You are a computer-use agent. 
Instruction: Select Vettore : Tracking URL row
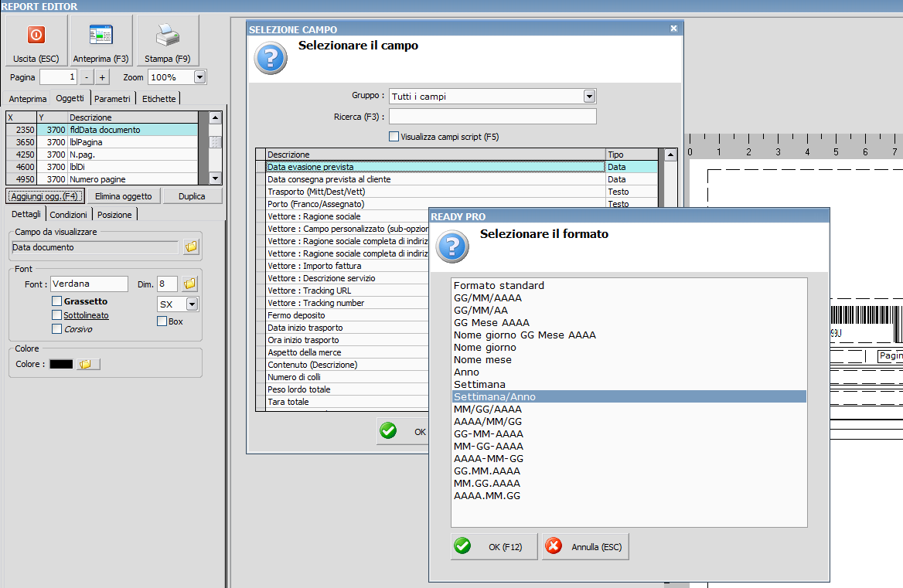[342, 291]
